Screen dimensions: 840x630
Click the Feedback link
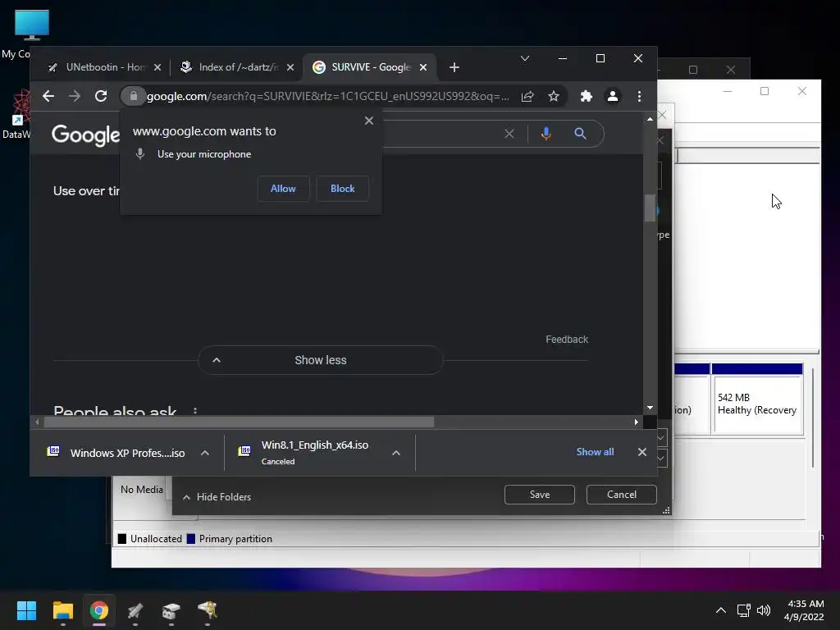point(567,339)
